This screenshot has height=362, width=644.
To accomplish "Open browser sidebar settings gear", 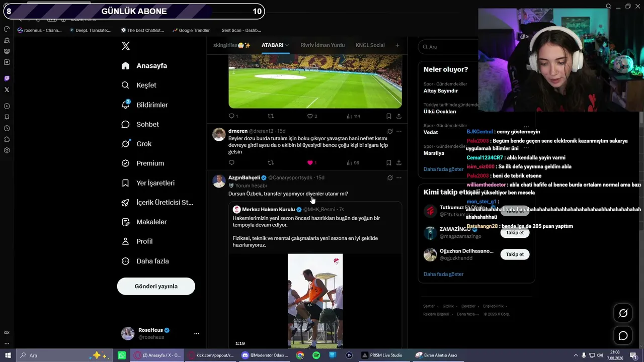I will point(7,150).
